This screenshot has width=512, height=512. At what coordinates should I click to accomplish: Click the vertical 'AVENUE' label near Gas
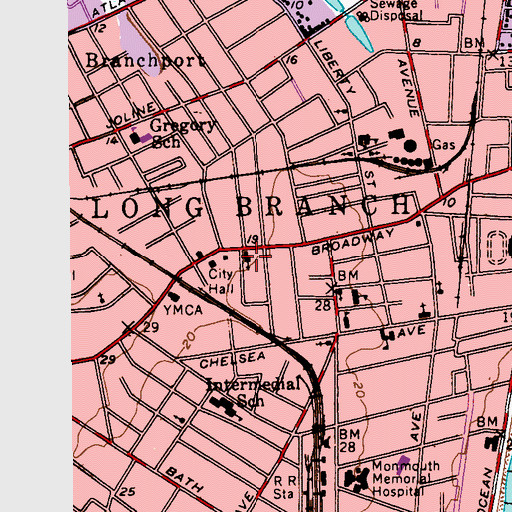pos(409,88)
